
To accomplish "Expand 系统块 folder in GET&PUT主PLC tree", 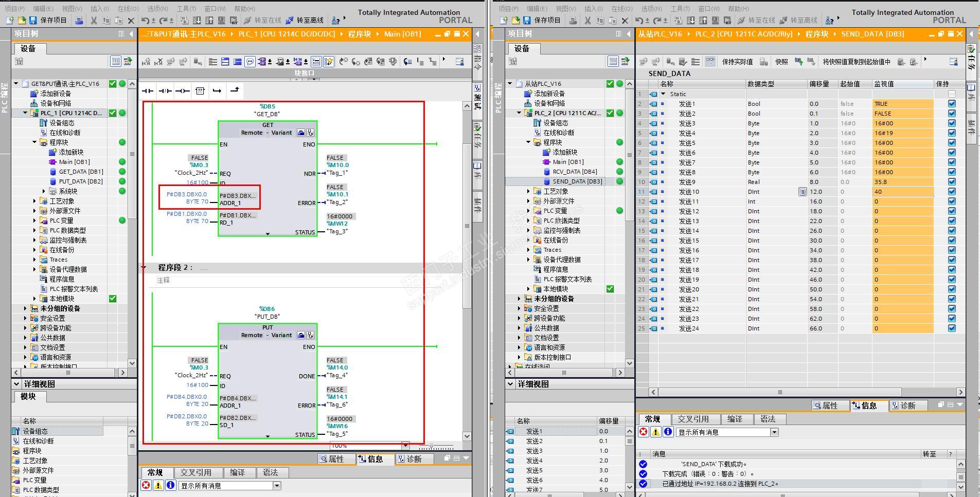I will tap(44, 191).
